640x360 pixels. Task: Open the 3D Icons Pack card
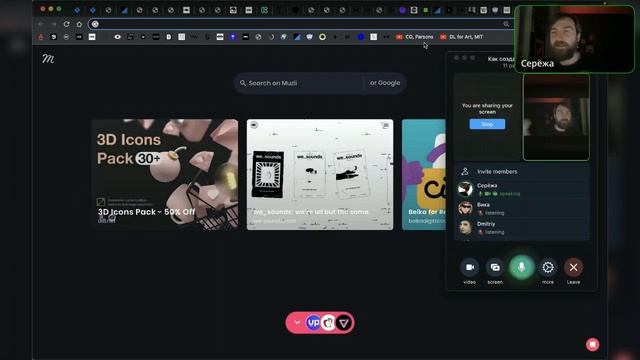click(165, 174)
